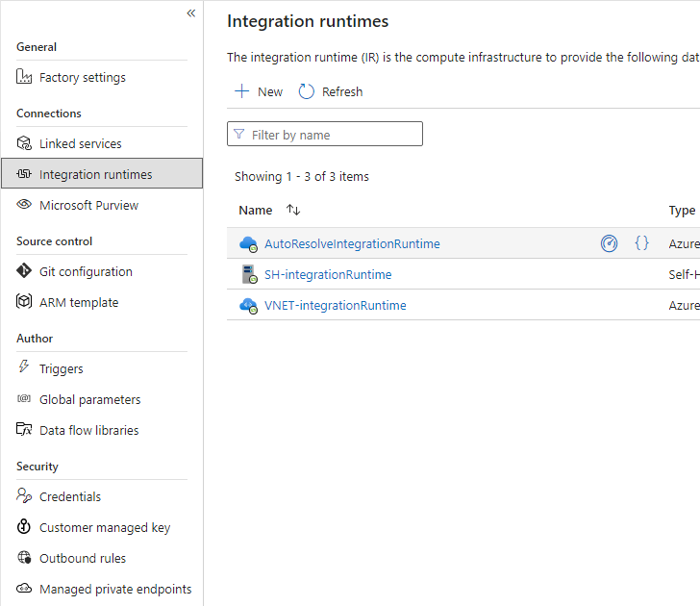Click the Git configuration diamond icon

[x=24, y=270]
